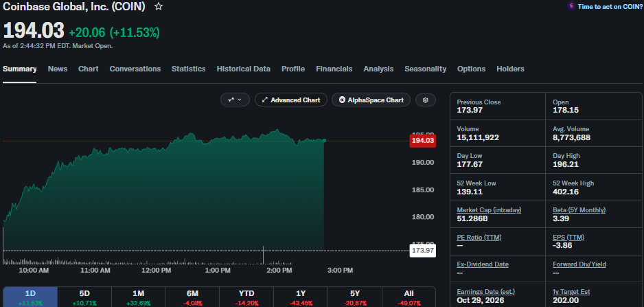Click Volume value 15,111,922
The height and width of the screenshot is (307, 644).
coord(478,137)
